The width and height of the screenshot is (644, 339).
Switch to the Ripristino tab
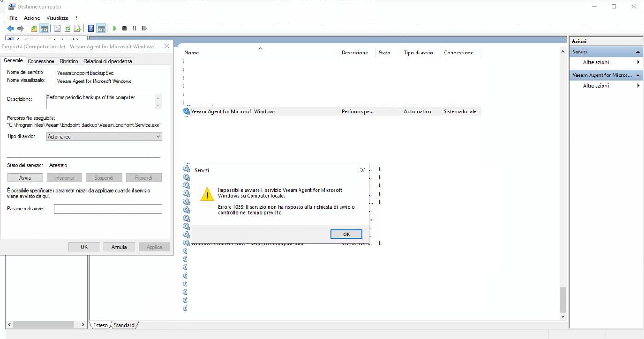click(69, 61)
